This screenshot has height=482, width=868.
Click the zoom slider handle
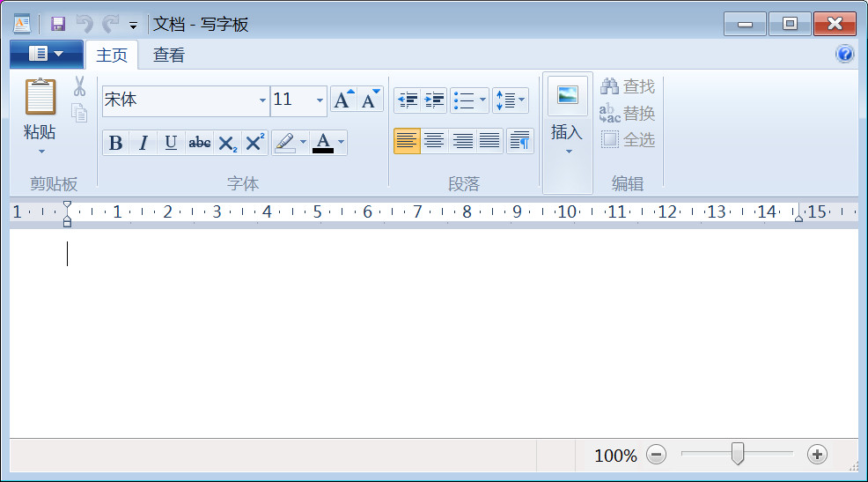point(738,453)
